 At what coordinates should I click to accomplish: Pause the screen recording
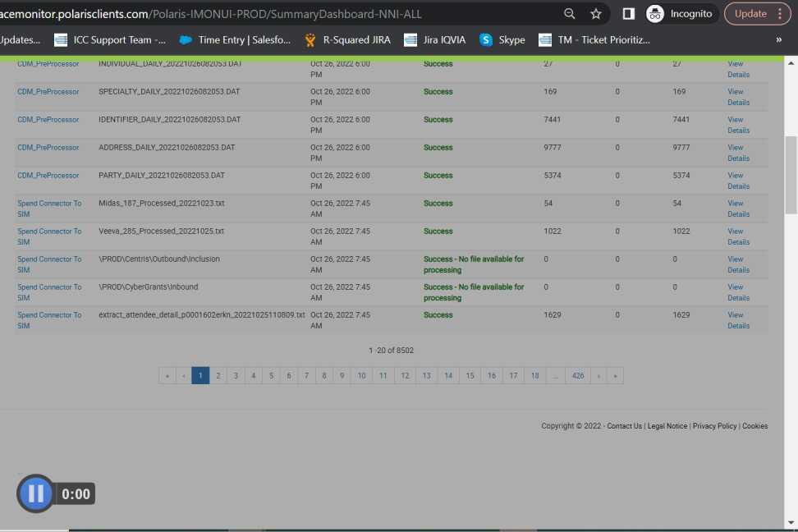click(x=35, y=493)
